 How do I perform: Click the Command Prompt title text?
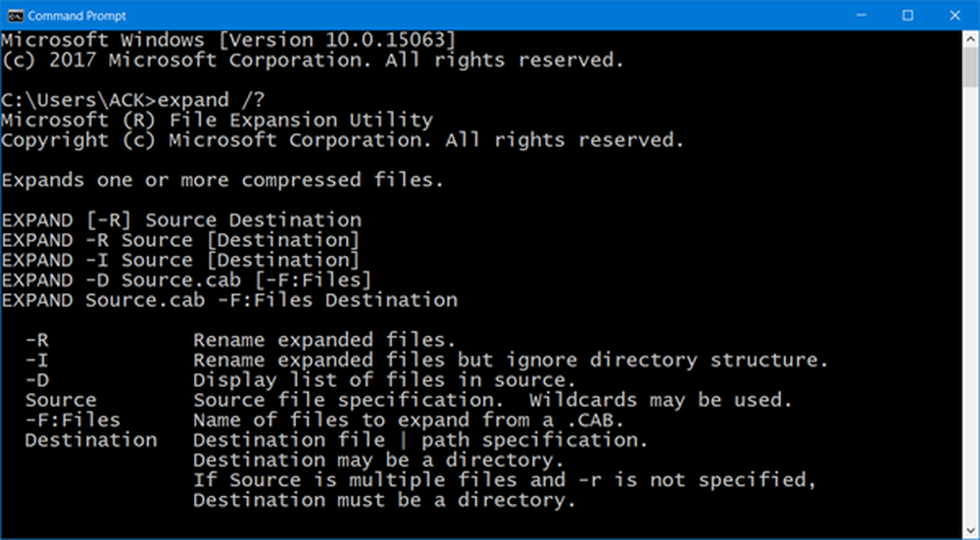point(76,16)
